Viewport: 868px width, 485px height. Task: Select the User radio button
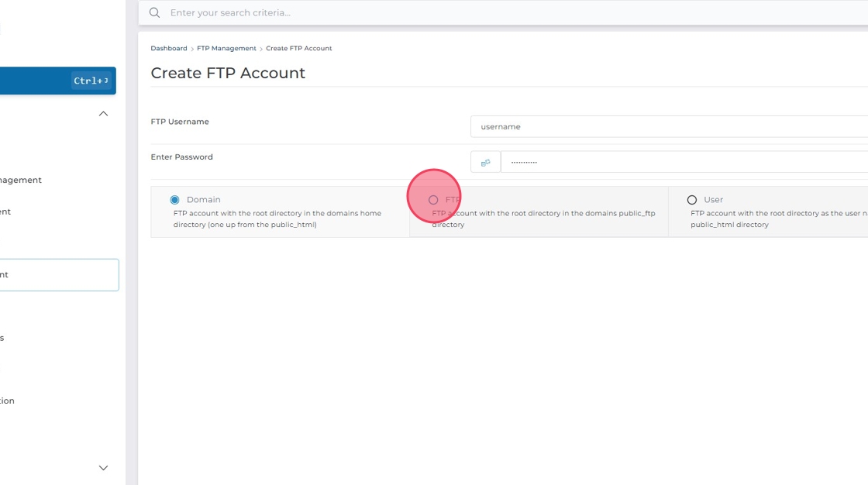pos(692,200)
